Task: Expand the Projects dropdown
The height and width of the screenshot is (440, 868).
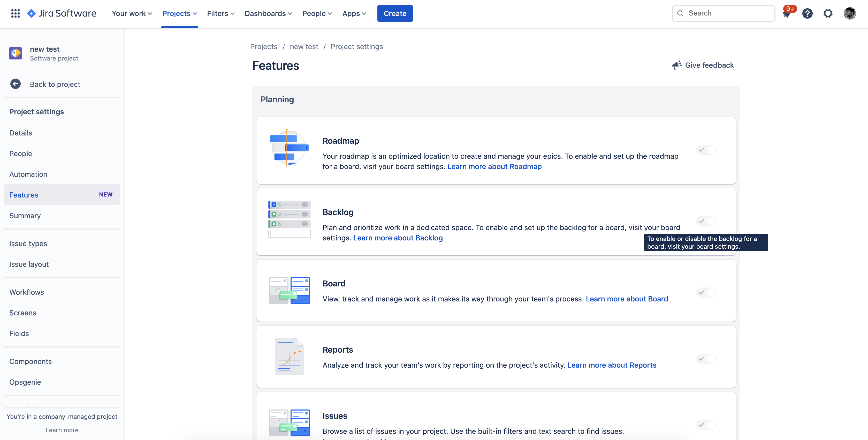Action: click(x=179, y=13)
